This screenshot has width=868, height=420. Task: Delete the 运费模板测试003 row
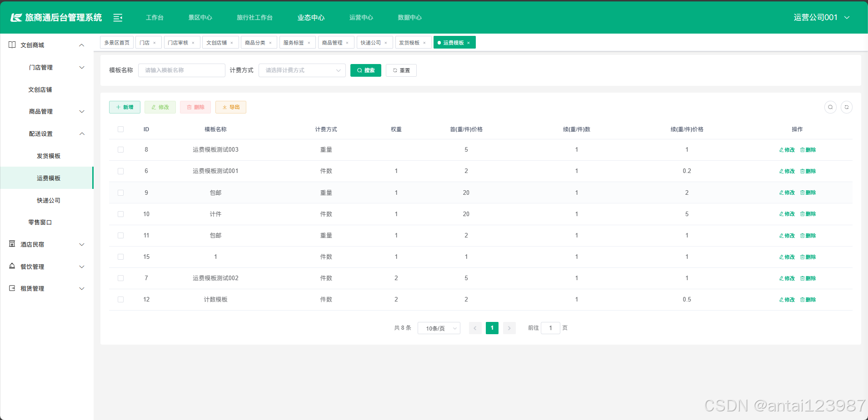click(x=808, y=150)
